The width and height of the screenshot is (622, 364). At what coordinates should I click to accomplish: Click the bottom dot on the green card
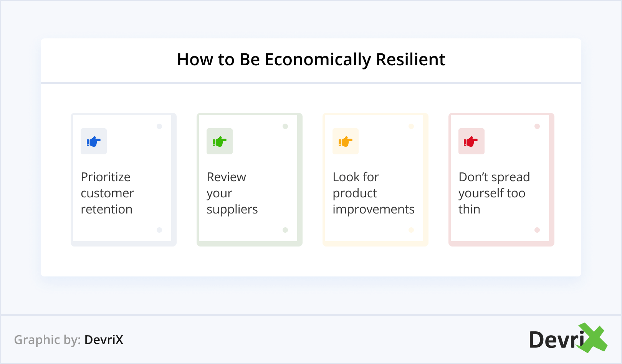point(285,230)
